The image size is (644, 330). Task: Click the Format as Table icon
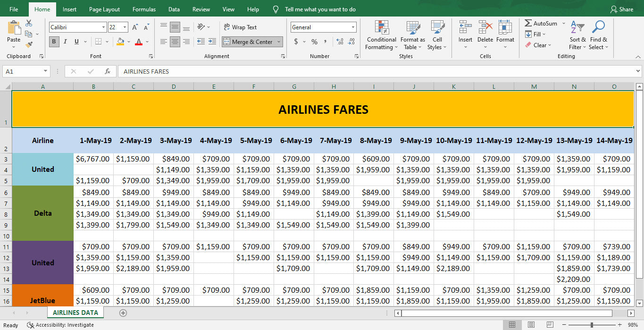click(413, 35)
